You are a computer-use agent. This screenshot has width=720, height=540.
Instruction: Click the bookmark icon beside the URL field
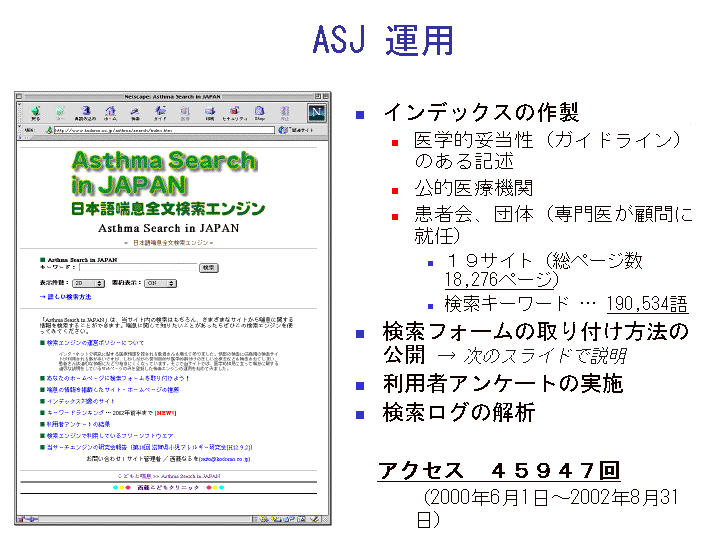point(280,129)
